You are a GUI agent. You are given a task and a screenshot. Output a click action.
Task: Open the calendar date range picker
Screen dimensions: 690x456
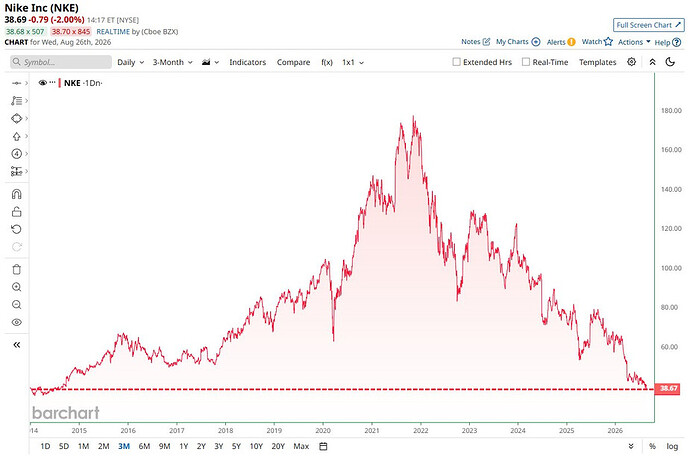pos(323,446)
